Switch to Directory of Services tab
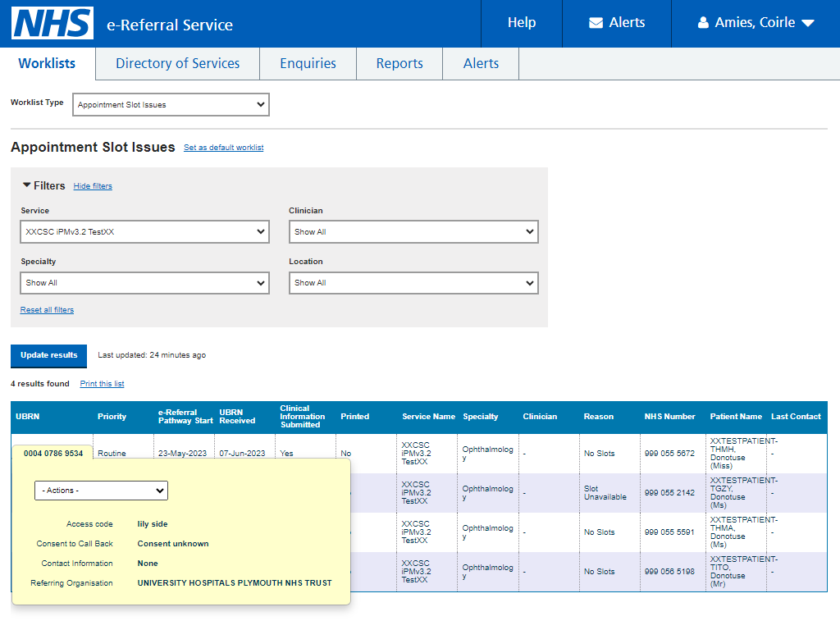The height and width of the screenshot is (630, 840). click(178, 63)
